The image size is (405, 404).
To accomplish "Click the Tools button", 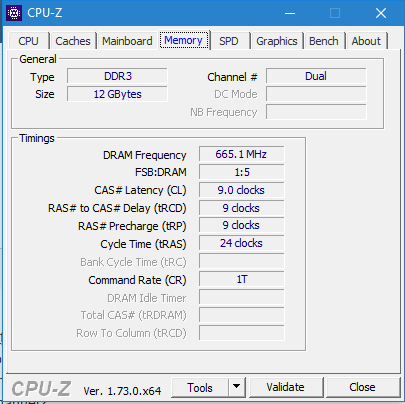I will pyautogui.click(x=200, y=387).
